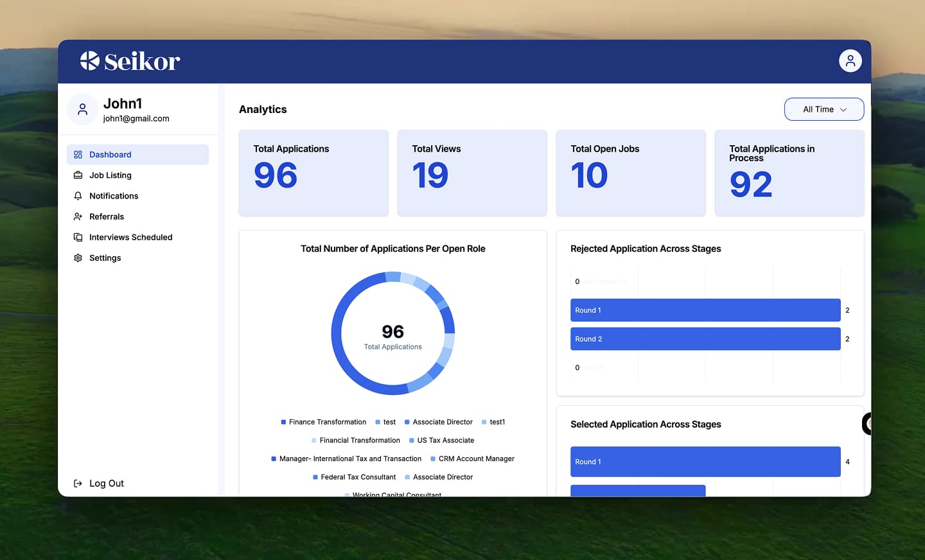The height and width of the screenshot is (560, 925).
Task: Click the Settings gear icon
Action: tap(78, 258)
